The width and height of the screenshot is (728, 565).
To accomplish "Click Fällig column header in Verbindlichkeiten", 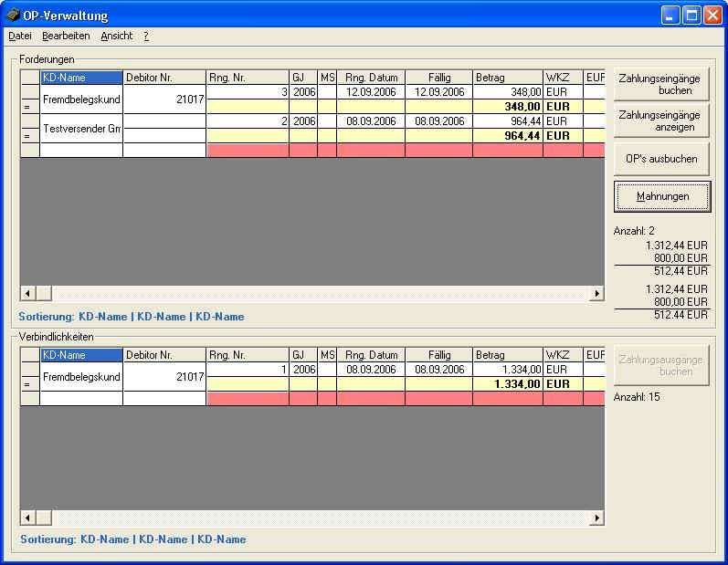I will point(438,355).
